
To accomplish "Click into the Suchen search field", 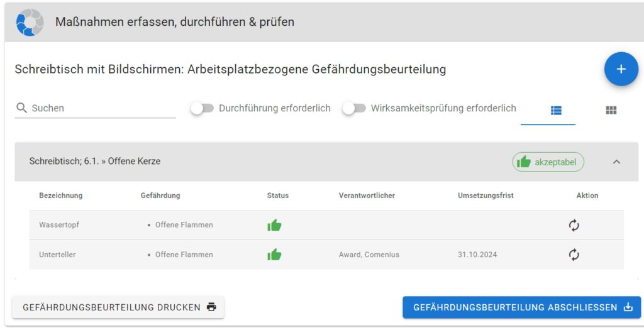I will (x=101, y=108).
